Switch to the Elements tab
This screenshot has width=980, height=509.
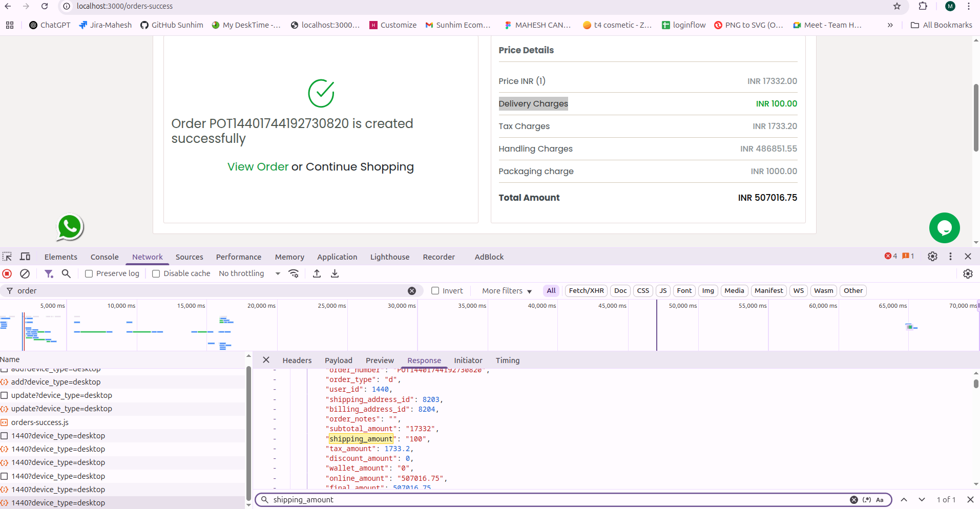(61, 257)
